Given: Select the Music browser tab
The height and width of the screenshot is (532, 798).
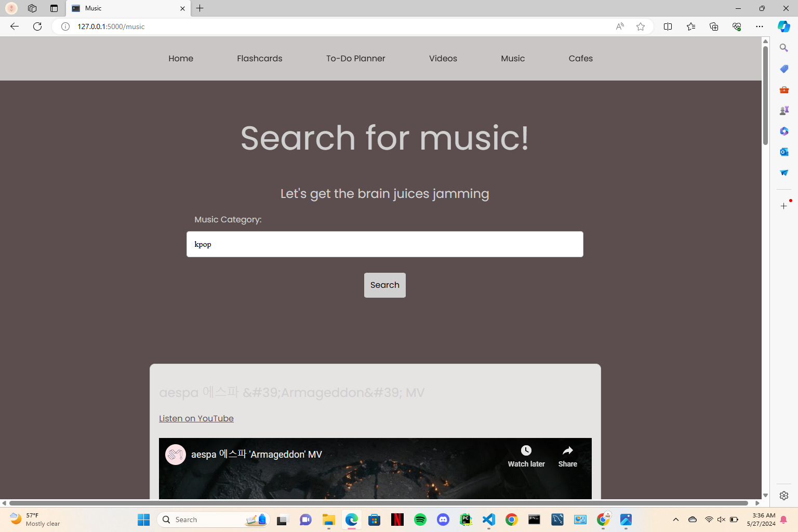Looking at the screenshot, I should coord(128,8).
